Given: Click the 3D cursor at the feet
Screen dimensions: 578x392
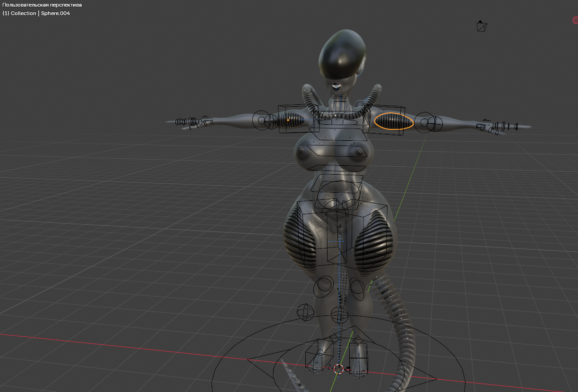Looking at the screenshot, I should [338, 369].
